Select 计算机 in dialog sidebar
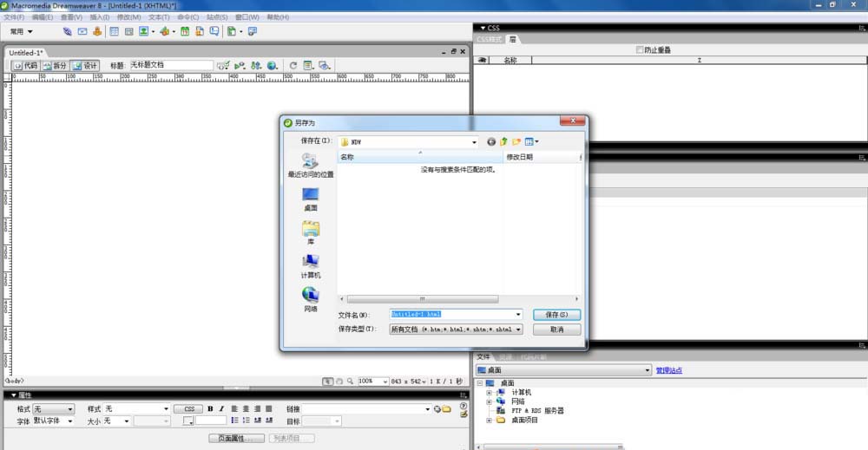This screenshot has height=450, width=868. coord(311,266)
